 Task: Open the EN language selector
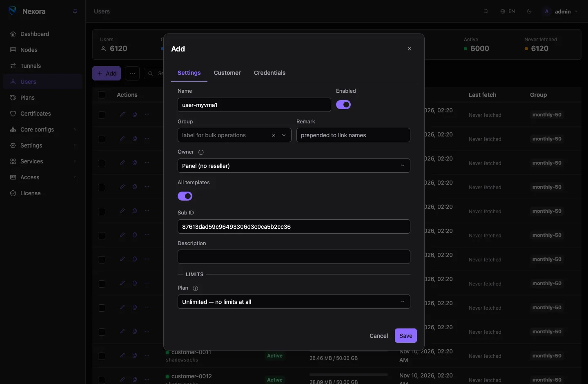click(x=508, y=11)
